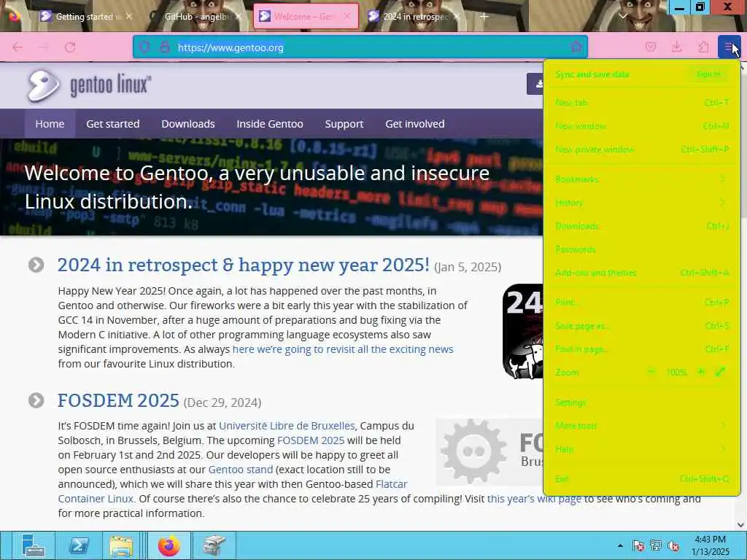Choose Save page as
The width and height of the screenshot is (747, 560).
[x=641, y=326]
